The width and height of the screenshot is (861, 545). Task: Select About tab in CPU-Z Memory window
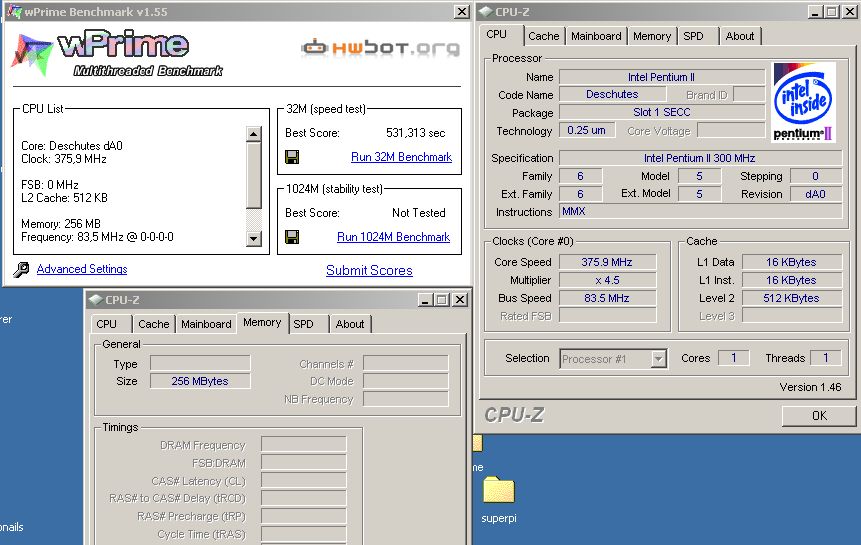click(x=350, y=324)
